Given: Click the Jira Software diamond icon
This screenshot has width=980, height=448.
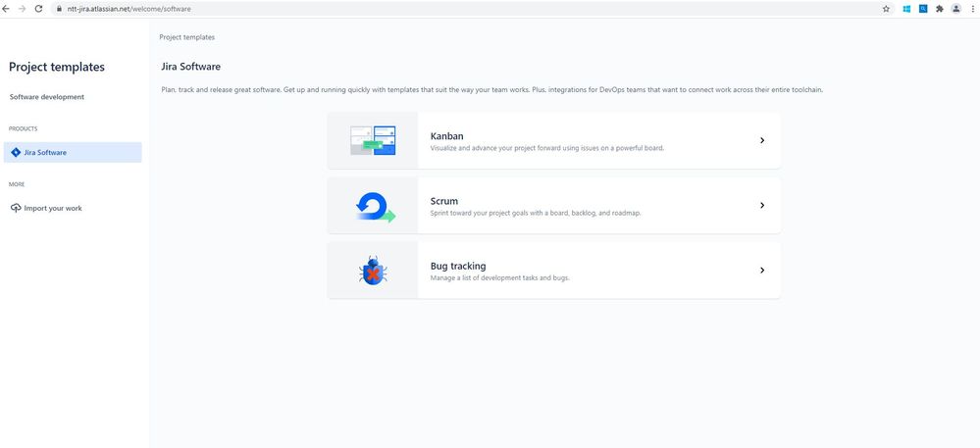Looking at the screenshot, I should pyautogui.click(x=17, y=153).
